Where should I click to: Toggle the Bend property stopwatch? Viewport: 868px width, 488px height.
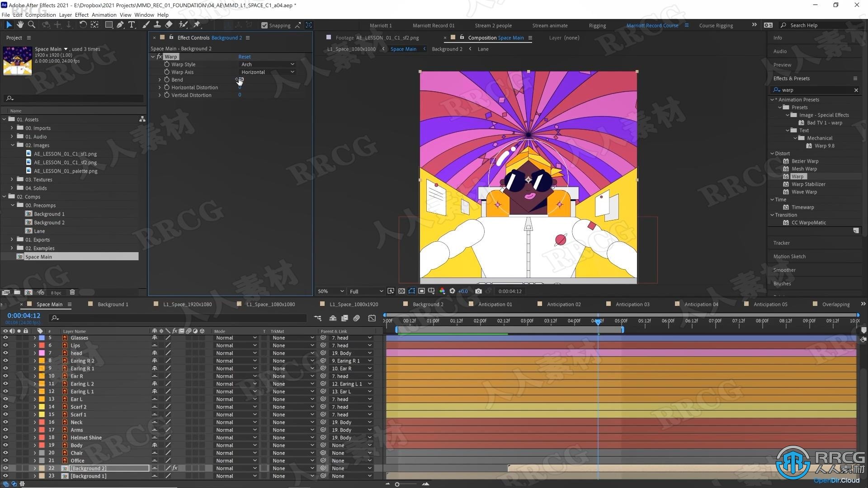(x=167, y=80)
